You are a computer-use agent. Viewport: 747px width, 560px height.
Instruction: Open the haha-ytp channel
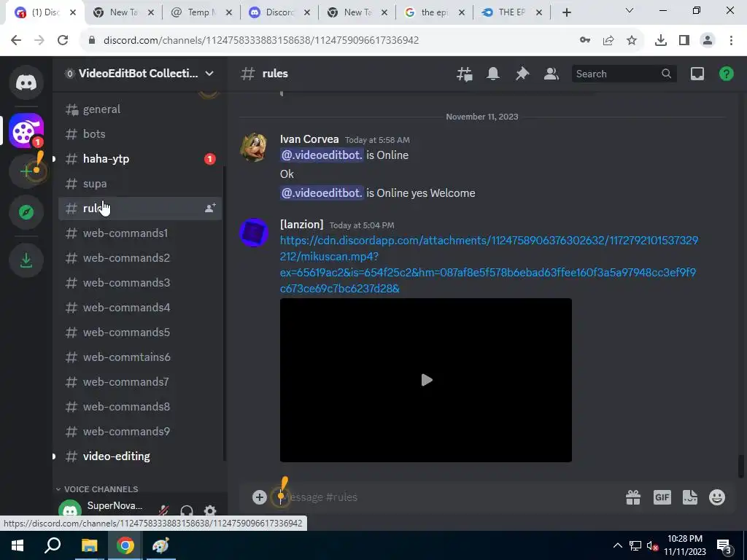click(140, 158)
